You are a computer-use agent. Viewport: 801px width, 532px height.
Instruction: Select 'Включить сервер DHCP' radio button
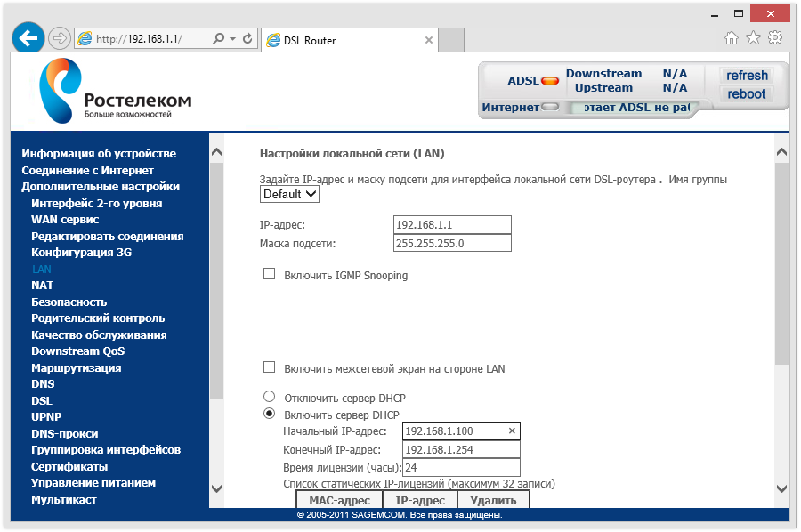269,414
